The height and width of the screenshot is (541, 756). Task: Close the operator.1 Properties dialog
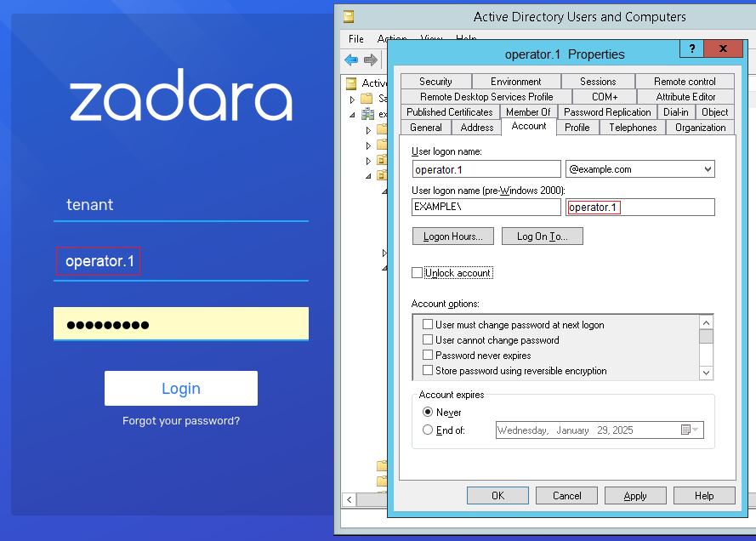pyautogui.click(x=723, y=48)
